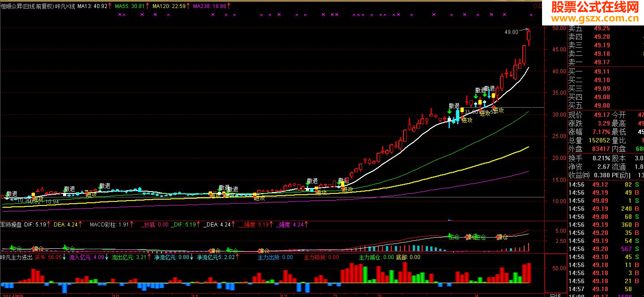This screenshot has height=297, width=644.
Task: Click the MA55: 30.81 value label
Action: click(x=130, y=6)
